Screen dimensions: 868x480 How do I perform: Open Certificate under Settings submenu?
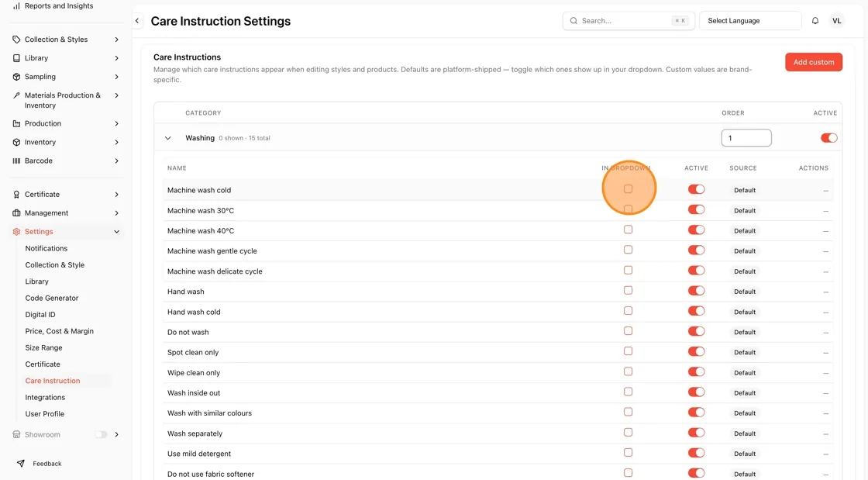[x=43, y=364]
